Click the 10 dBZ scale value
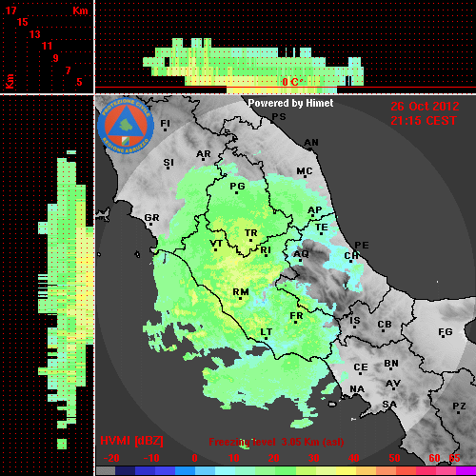 [x=233, y=458]
